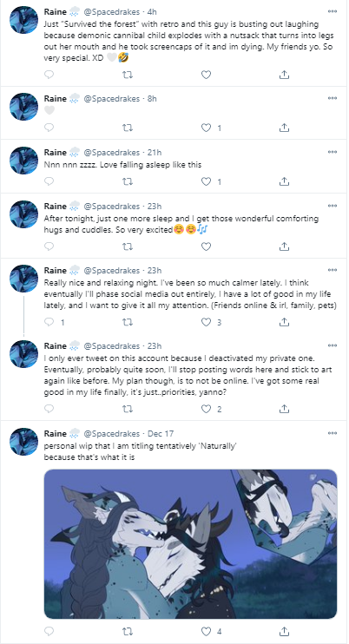The height and width of the screenshot is (644, 349).
Task: Share the "wonderful comforting hugs" tweet
Action: click(284, 246)
